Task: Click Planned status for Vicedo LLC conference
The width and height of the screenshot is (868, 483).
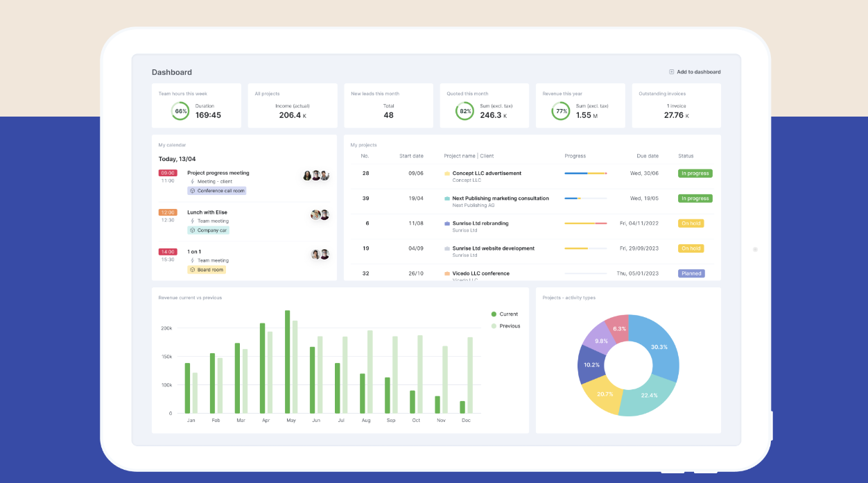Action: click(691, 273)
